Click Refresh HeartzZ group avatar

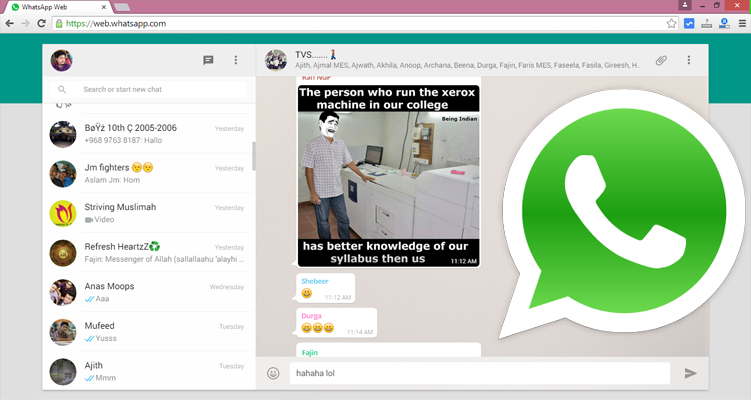click(63, 253)
